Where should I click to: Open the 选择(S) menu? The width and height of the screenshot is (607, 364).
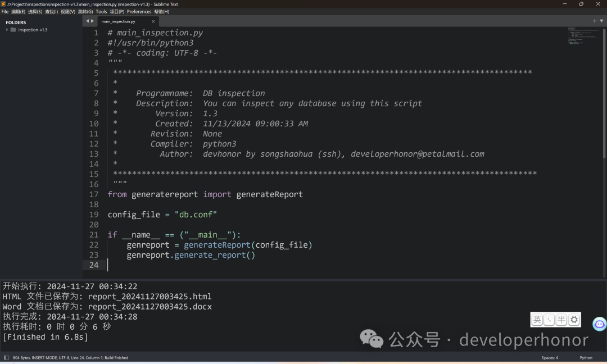(x=35, y=12)
